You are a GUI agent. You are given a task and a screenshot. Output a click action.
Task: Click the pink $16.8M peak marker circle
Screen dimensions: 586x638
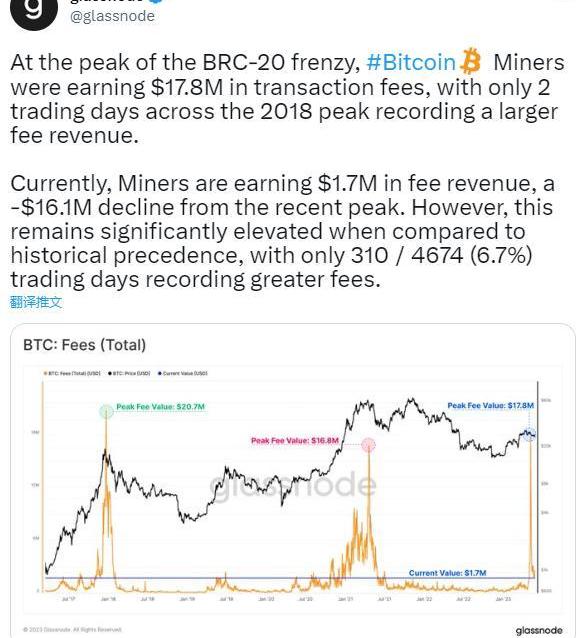click(369, 445)
